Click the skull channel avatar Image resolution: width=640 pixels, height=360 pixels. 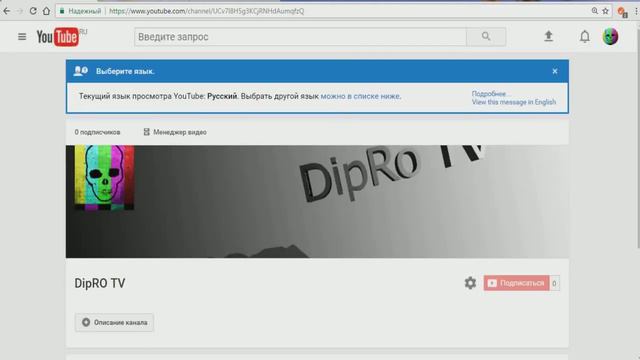104,178
